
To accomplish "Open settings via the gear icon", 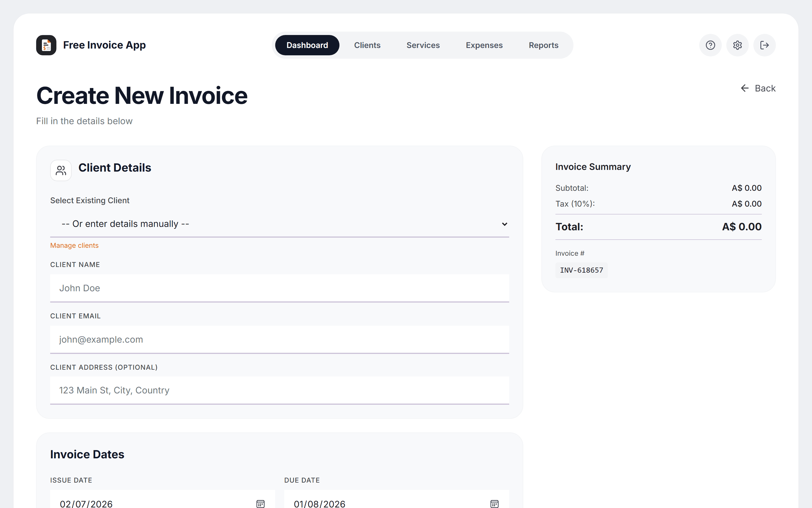I will tap(737, 45).
